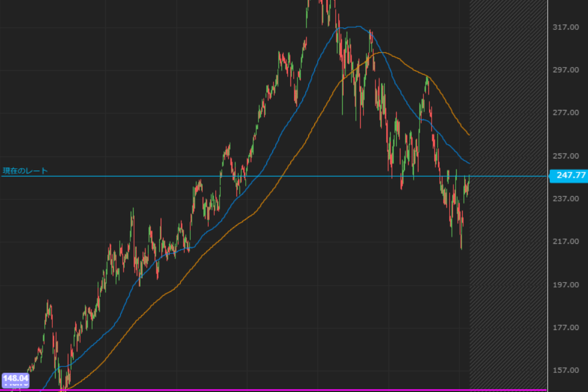Click the 247.77 current price tag

point(568,175)
